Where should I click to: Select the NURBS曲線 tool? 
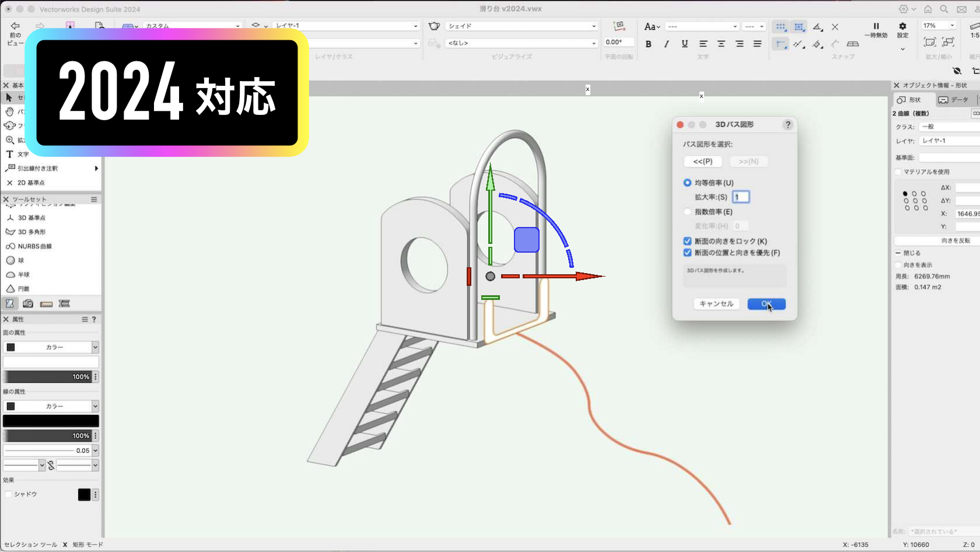pyautogui.click(x=35, y=246)
